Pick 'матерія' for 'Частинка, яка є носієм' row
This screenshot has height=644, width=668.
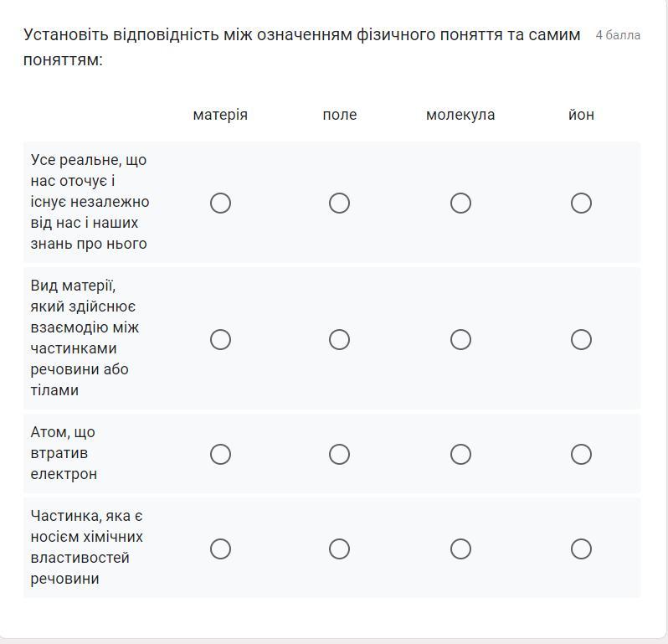pos(220,549)
